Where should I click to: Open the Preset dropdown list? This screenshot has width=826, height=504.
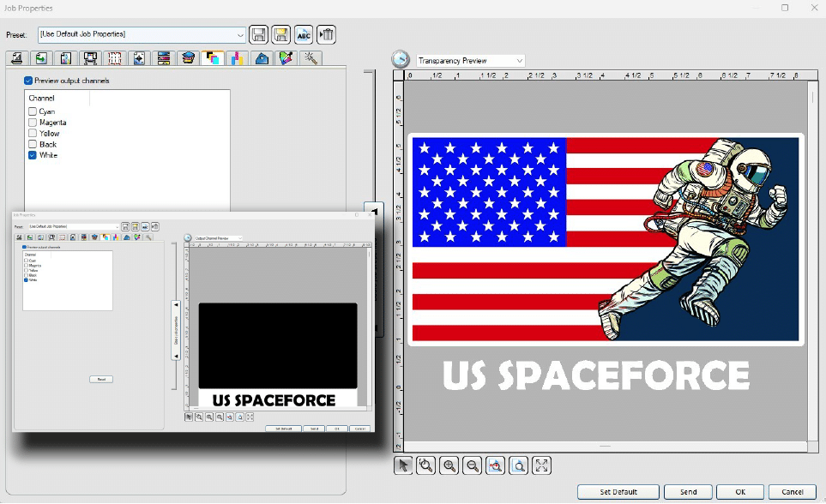[x=239, y=35]
